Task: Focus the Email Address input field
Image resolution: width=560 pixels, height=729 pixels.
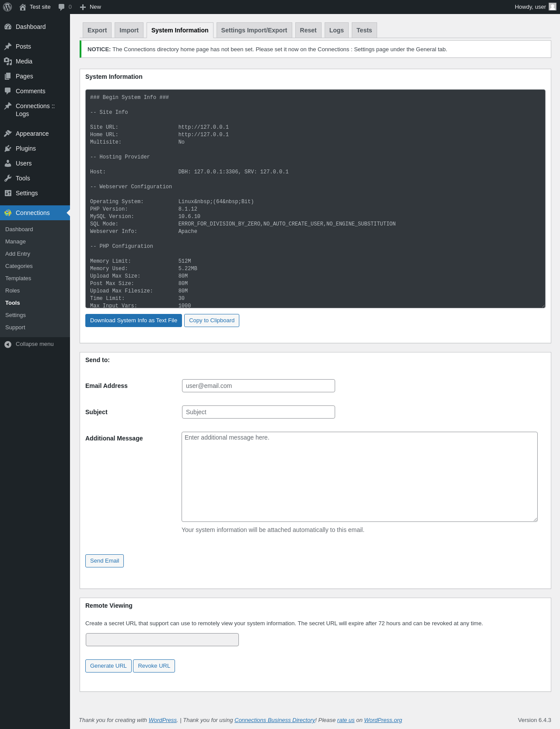Action: 259,386
